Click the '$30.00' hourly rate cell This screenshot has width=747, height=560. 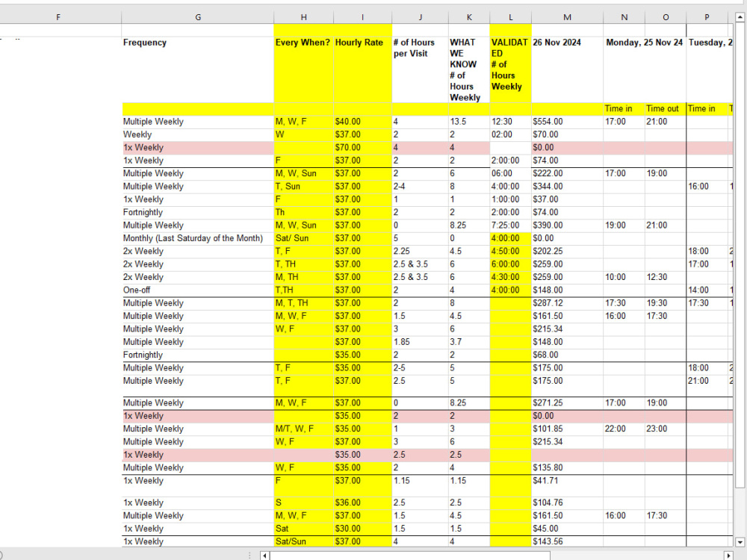pyautogui.click(x=362, y=529)
